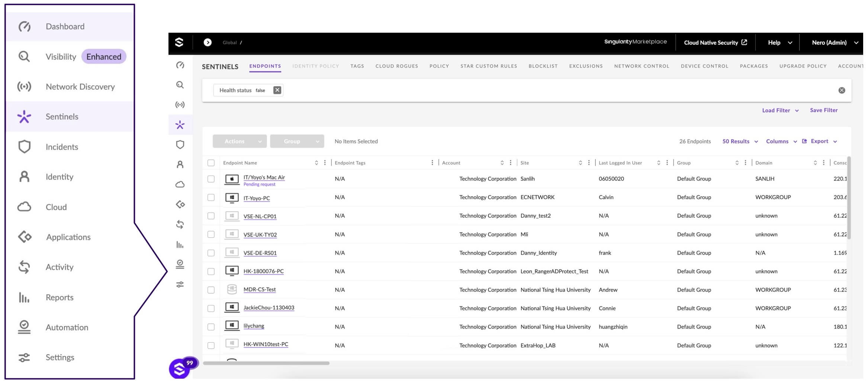Check the box for IT-Yoyo-PC
The height and width of the screenshot is (385, 868).
211,197
